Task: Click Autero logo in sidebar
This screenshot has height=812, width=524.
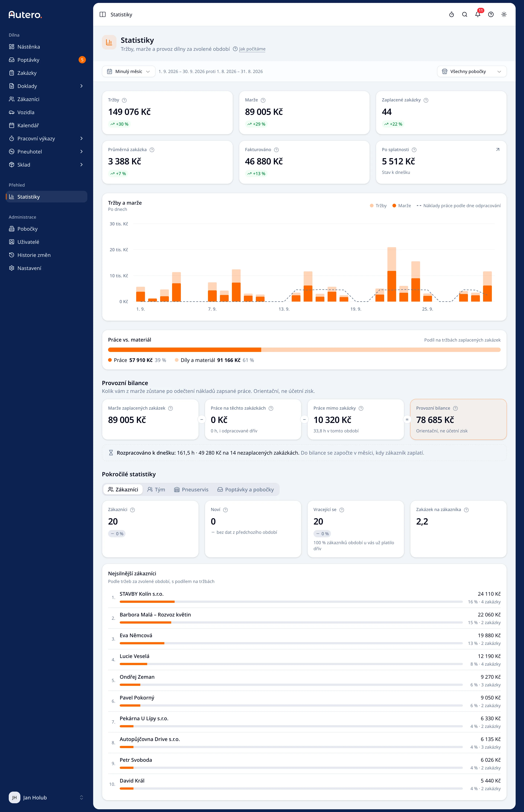Action: point(25,15)
